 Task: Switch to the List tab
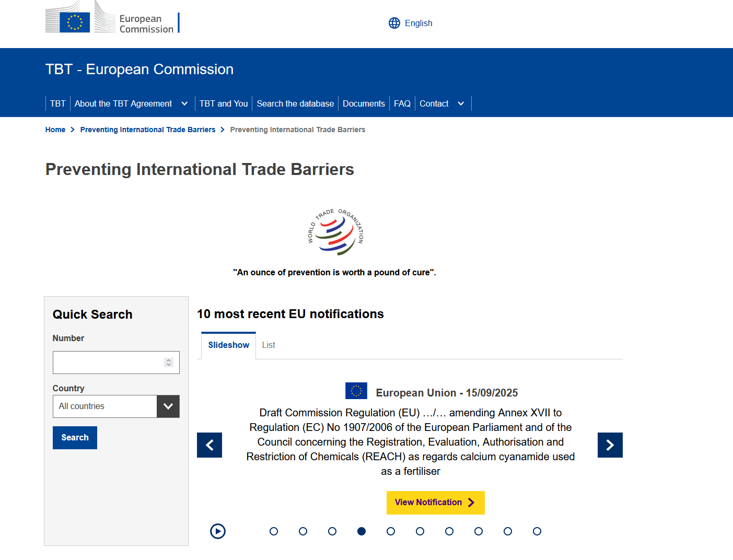click(x=269, y=345)
